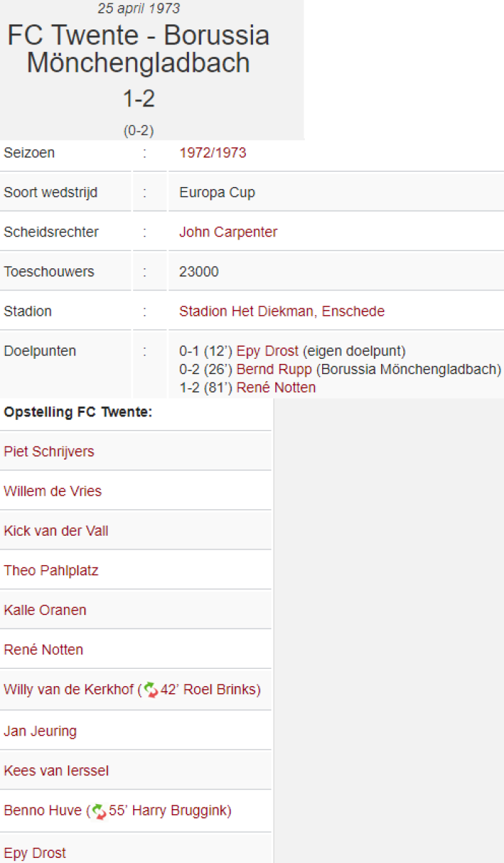
Task: Select Jan Jeuring in lineup
Action: 40,731
